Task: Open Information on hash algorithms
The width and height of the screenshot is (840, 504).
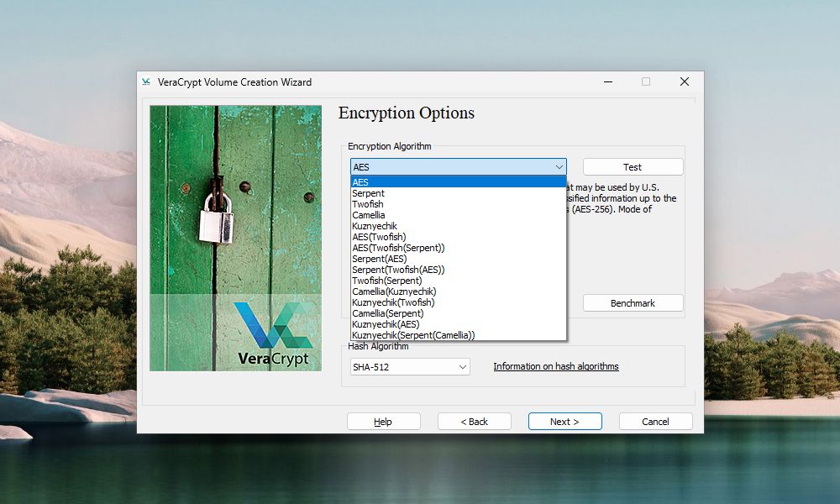Action: (555, 366)
